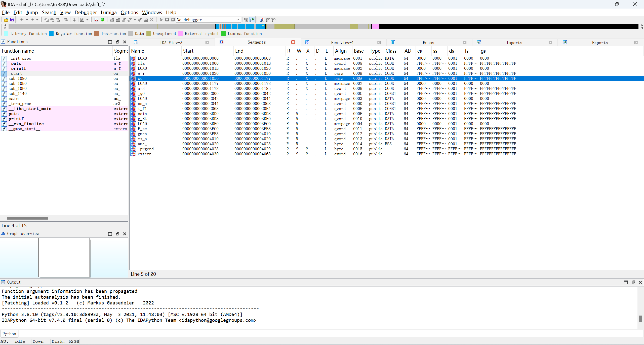Open the File menu

(6, 12)
